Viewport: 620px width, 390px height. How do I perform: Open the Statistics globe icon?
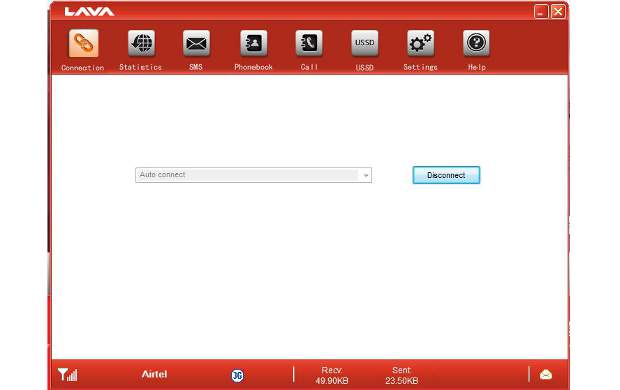[141, 43]
